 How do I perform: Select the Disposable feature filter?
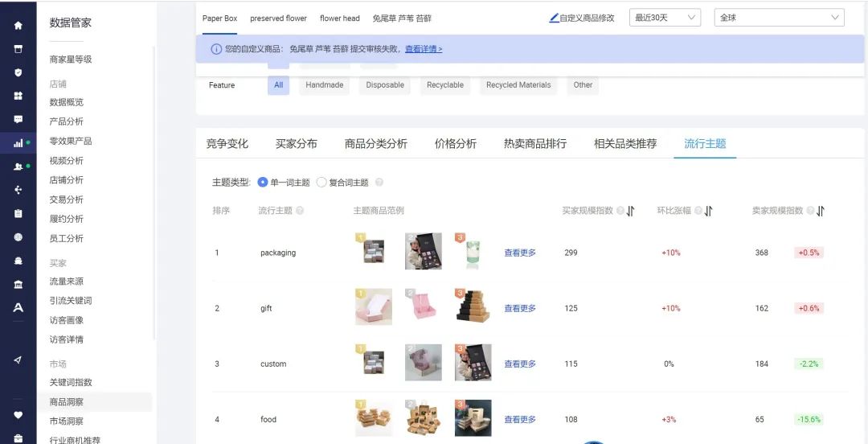(385, 85)
